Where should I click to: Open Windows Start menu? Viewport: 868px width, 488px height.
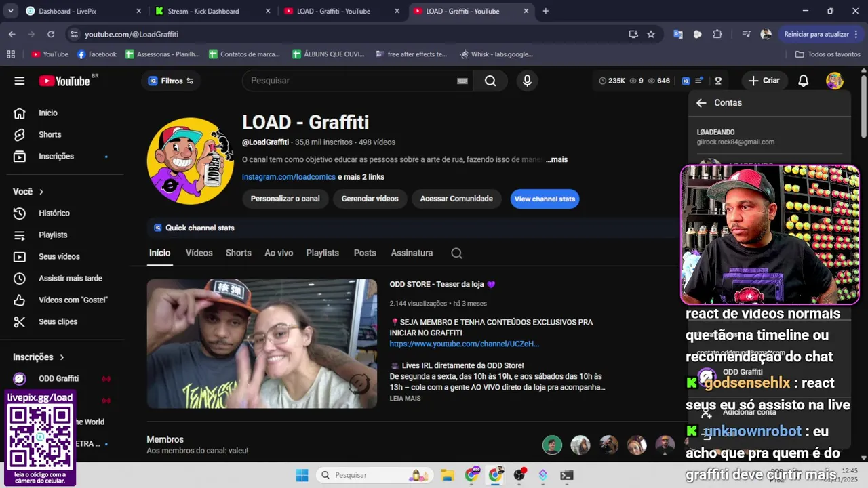pyautogui.click(x=302, y=475)
